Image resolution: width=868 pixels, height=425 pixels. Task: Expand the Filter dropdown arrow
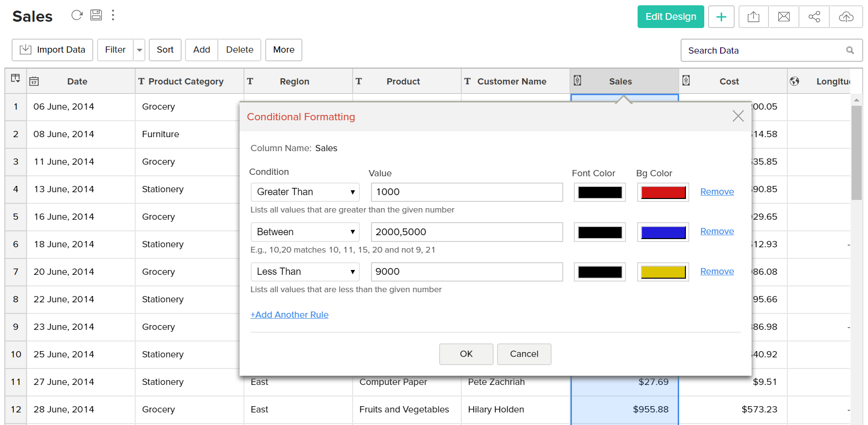pos(140,50)
